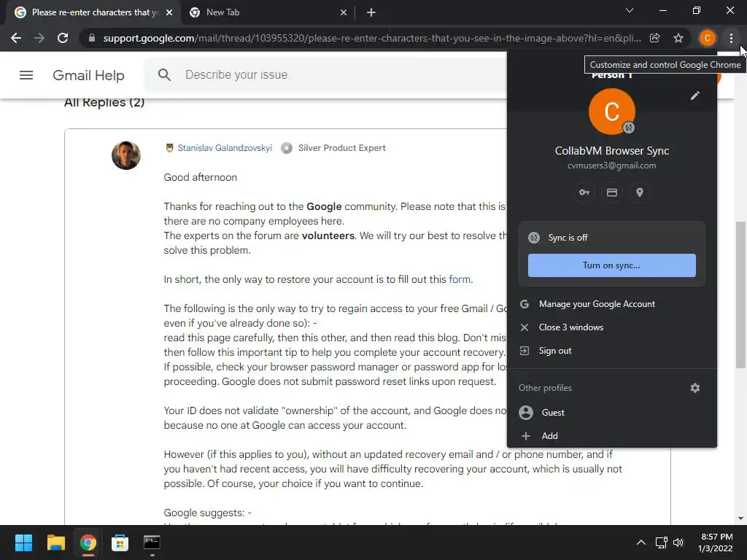The image size is (747, 560).
Task: Click the Other profiles heading
Action: tap(545, 388)
